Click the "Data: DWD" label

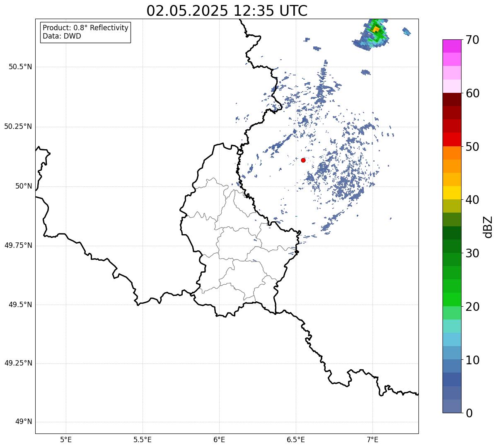62,36
